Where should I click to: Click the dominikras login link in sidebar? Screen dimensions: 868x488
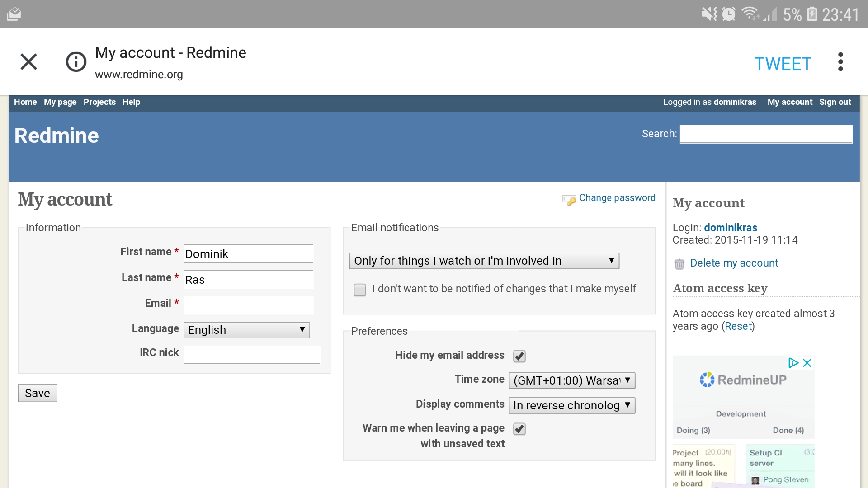(731, 228)
